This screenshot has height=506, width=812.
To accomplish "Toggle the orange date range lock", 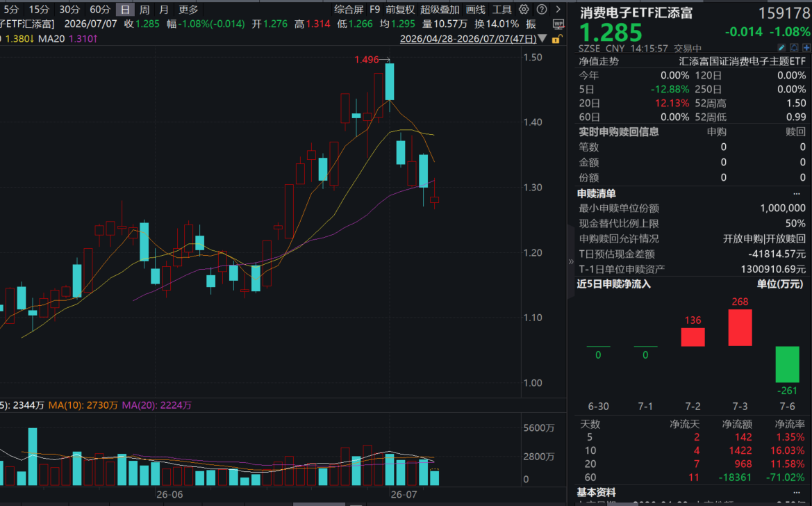I will (x=556, y=39).
